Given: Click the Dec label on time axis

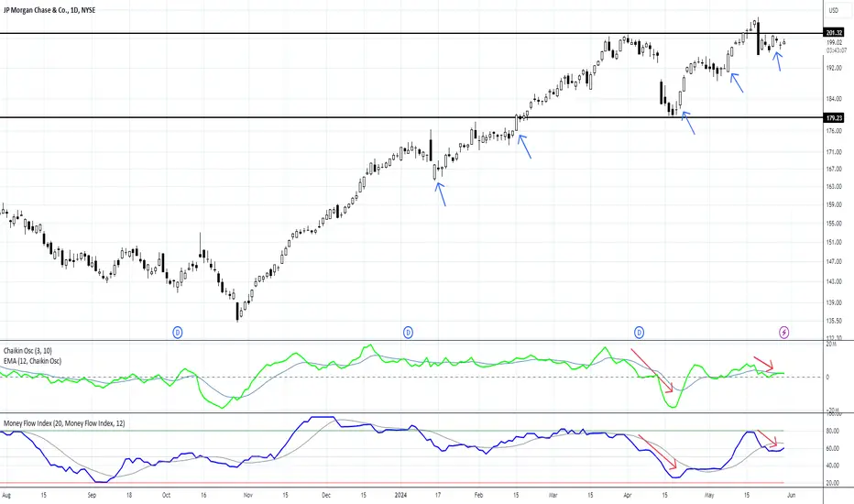Looking at the screenshot, I should tap(326, 495).
